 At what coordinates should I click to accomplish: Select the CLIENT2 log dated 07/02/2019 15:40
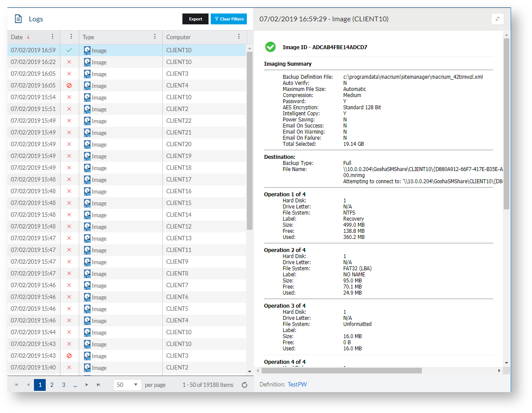click(127, 367)
